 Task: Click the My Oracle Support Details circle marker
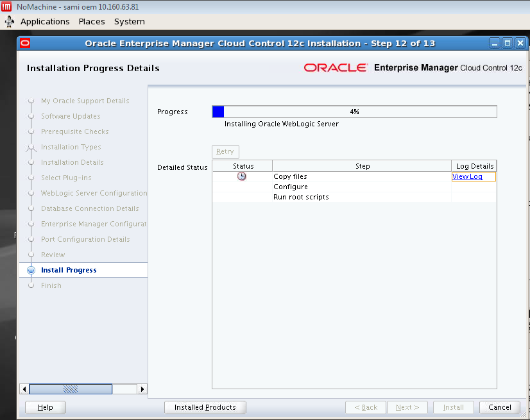coord(31,101)
